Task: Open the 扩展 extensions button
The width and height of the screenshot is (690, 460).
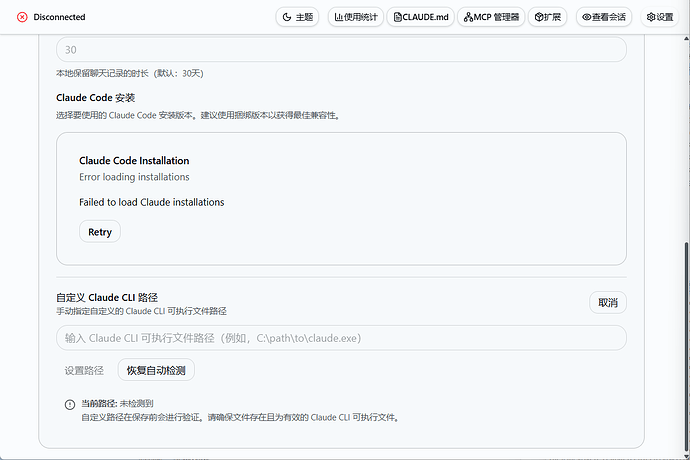Action: tap(547, 17)
